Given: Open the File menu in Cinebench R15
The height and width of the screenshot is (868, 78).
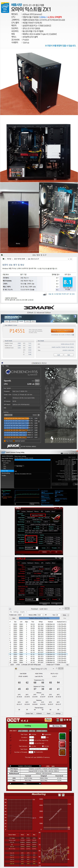Looking at the screenshot, I should 3,366.
